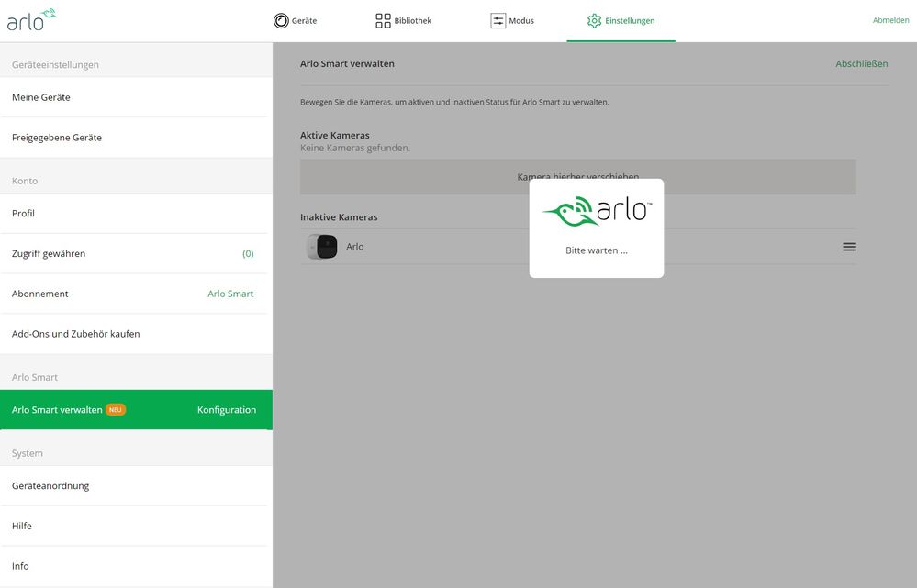
Task: Click the (0) count next to Zugriff gewähren
Action: (x=248, y=254)
